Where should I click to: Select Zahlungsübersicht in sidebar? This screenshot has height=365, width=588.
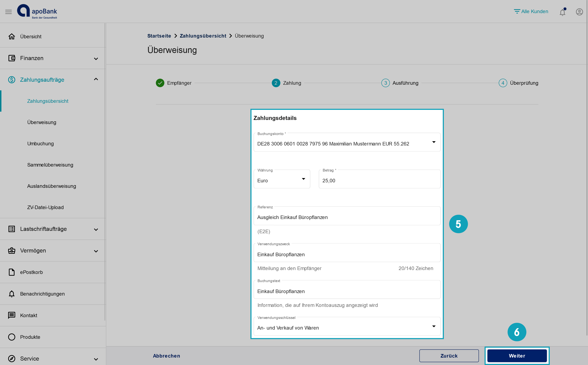48,101
